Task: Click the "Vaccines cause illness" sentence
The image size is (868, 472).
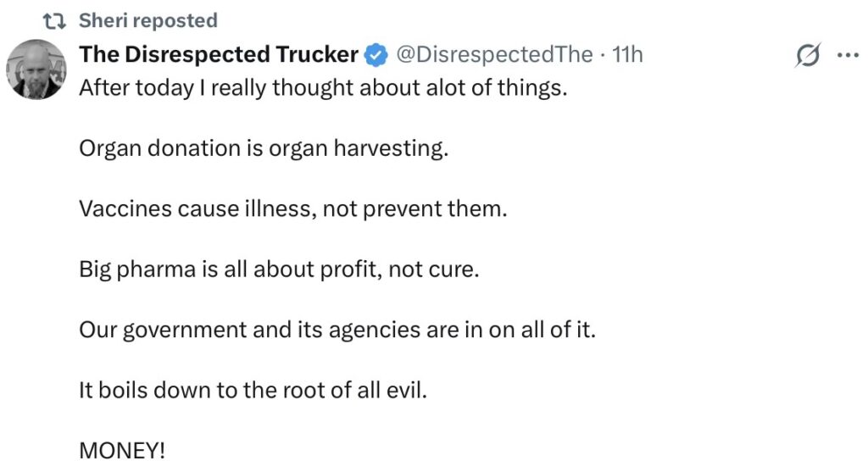Action: [x=292, y=208]
